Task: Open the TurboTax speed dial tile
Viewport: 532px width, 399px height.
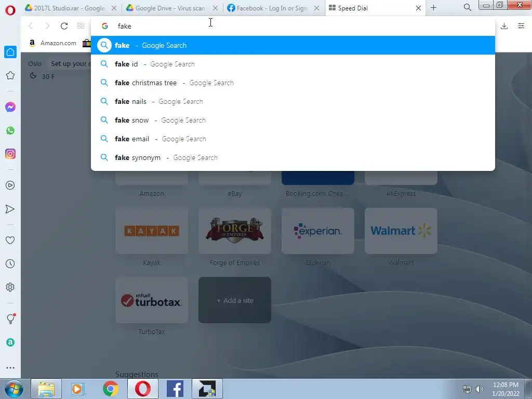Action: [x=152, y=300]
